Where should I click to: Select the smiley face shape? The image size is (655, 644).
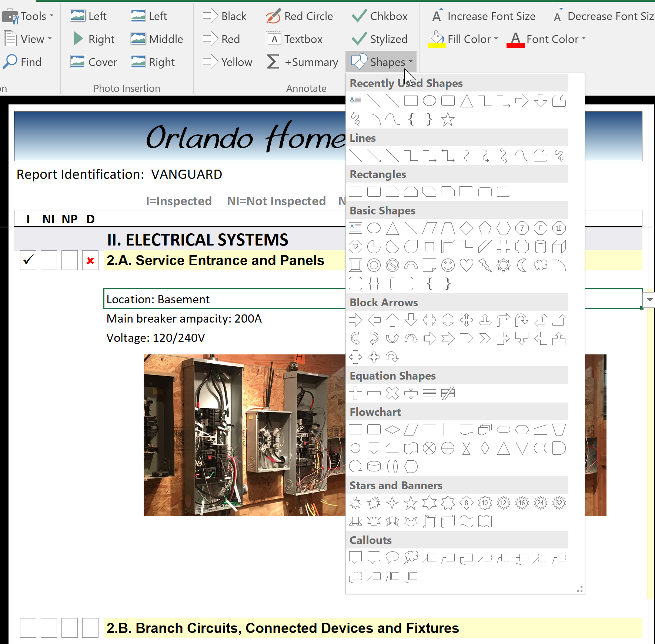click(x=448, y=265)
